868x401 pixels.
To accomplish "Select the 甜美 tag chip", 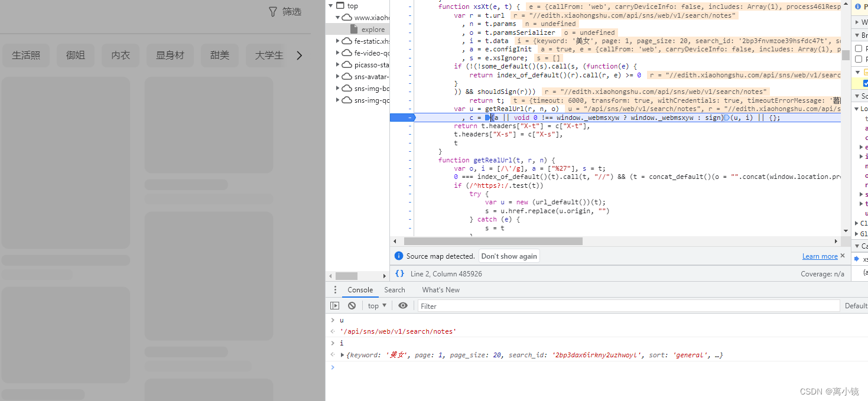I will 220,55.
